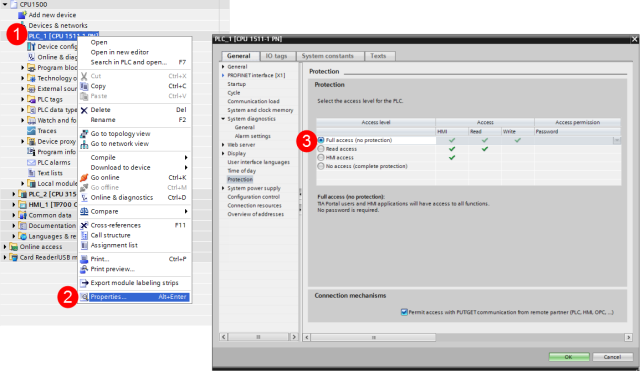Click the Print printer icon in menu
The width and height of the screenshot is (640, 371).
click(x=84, y=259)
